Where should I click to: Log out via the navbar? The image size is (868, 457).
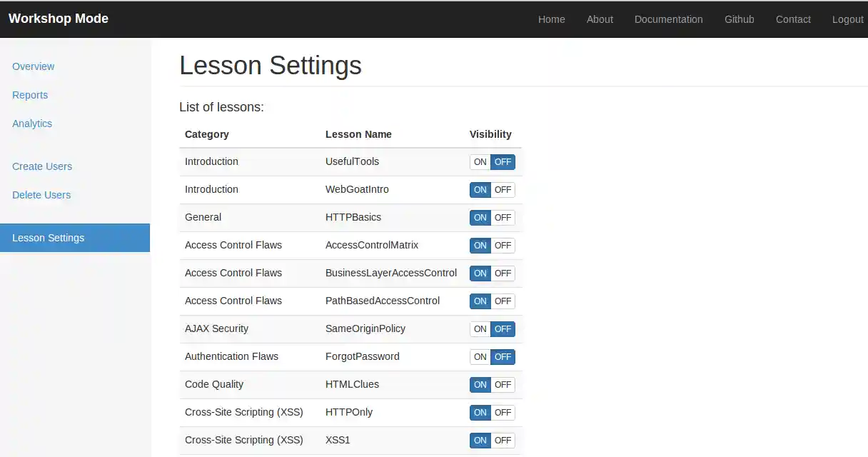tap(847, 19)
